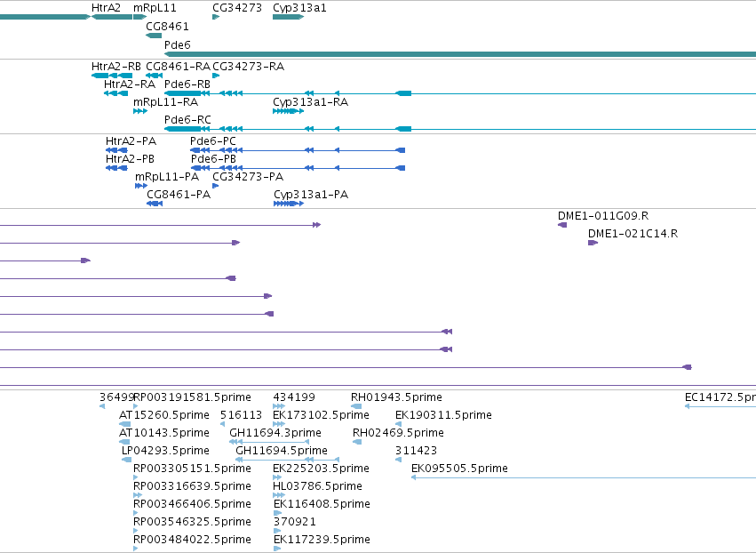Select the RP003484022.5prime label

(x=192, y=540)
